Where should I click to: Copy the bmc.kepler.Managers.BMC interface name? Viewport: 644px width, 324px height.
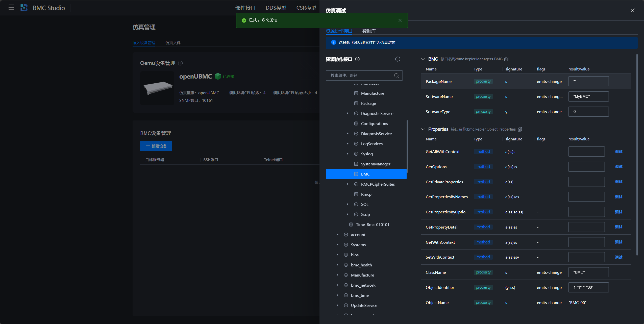[x=506, y=59]
